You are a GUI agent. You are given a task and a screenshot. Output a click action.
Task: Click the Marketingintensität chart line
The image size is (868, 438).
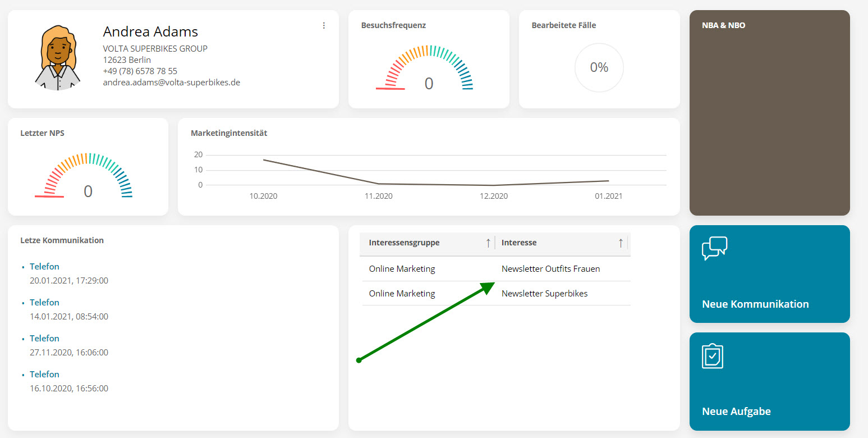pyautogui.click(x=436, y=172)
